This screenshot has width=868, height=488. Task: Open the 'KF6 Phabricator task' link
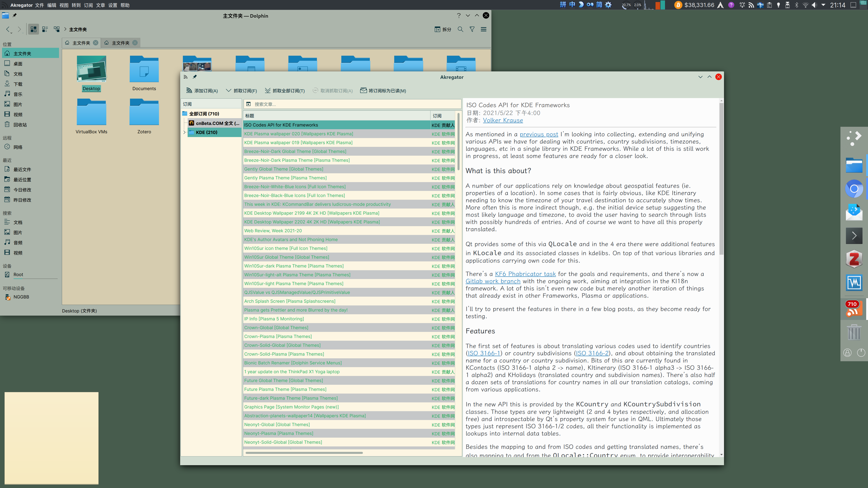[x=525, y=274]
